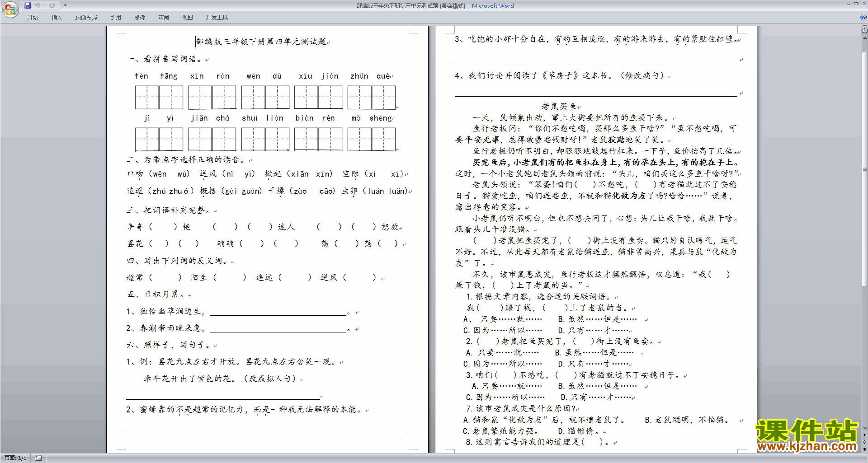868x463 pixels.
Task: Click the Microsoft Word title bar text
Action: [x=493, y=6]
